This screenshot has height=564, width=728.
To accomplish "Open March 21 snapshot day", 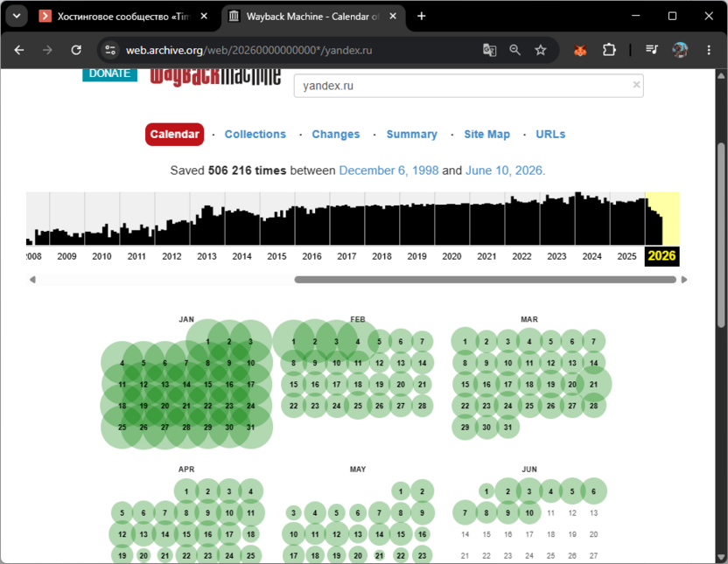I will coord(594,385).
